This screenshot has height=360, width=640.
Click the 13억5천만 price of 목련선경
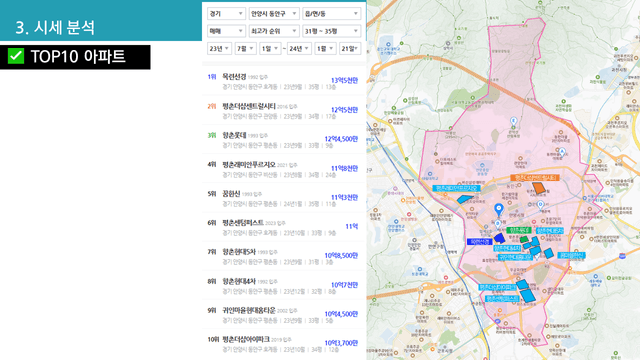click(x=344, y=80)
